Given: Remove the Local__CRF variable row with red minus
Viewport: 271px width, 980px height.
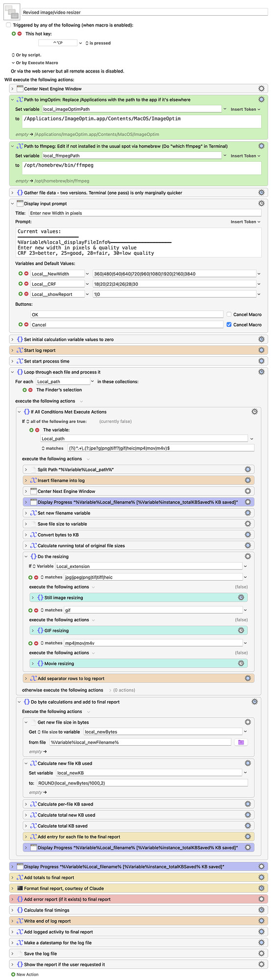Looking at the screenshot, I should click(26, 284).
